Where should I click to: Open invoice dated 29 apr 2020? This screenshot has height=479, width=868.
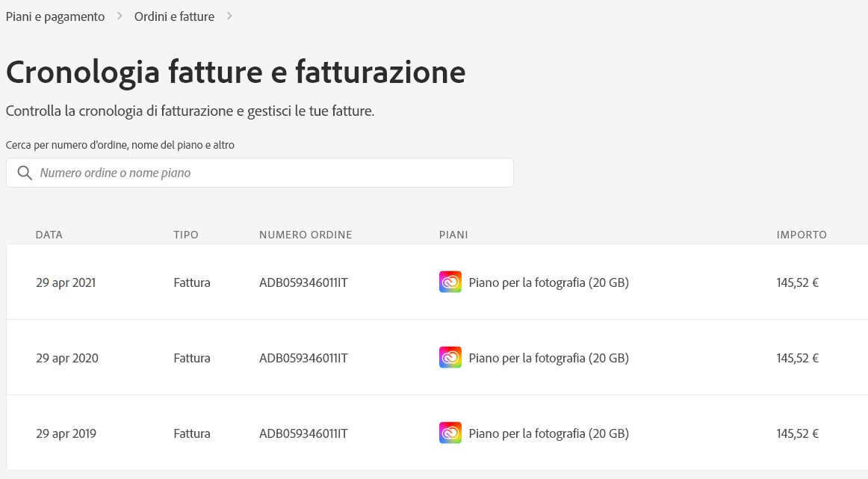pos(437,357)
